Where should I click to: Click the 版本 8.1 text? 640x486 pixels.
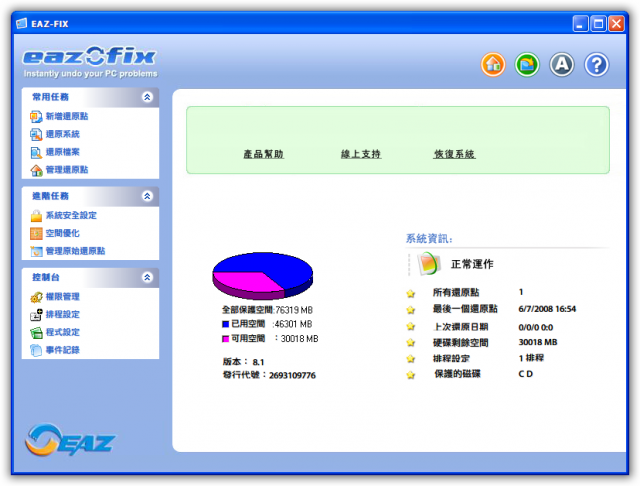pyautogui.click(x=243, y=362)
